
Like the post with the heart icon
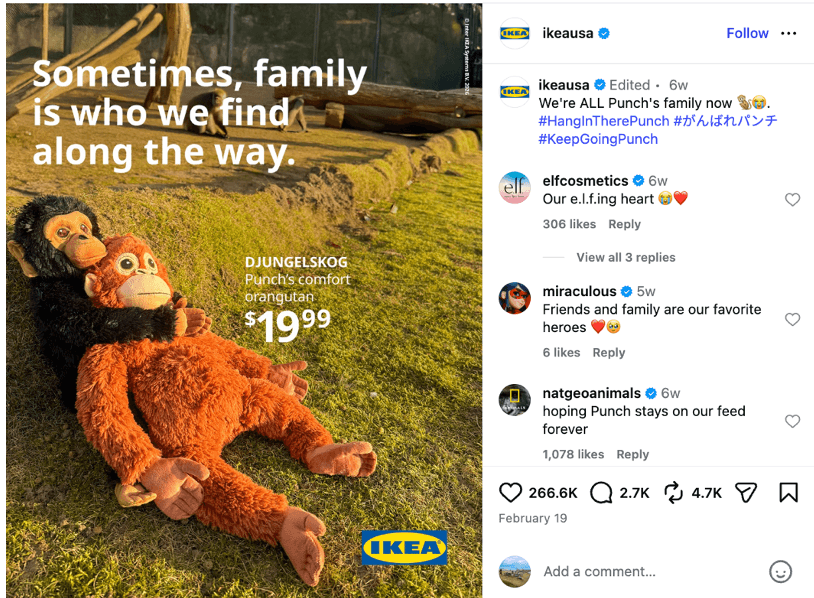(512, 492)
